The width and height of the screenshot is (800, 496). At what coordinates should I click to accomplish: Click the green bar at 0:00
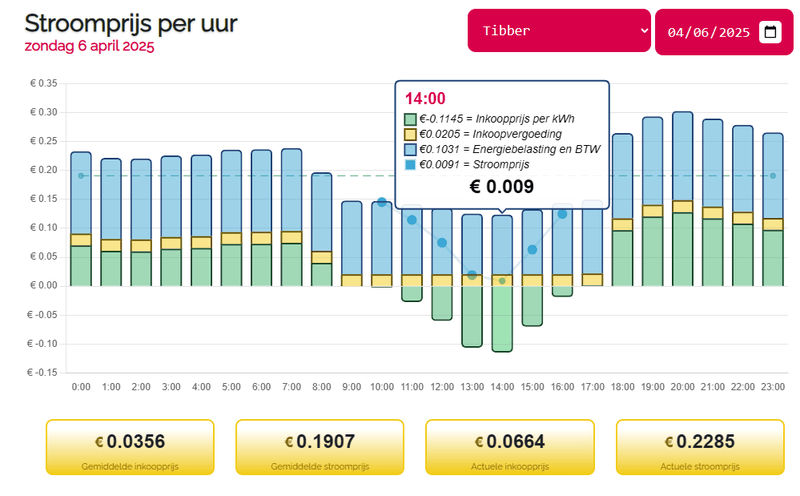[81, 265]
